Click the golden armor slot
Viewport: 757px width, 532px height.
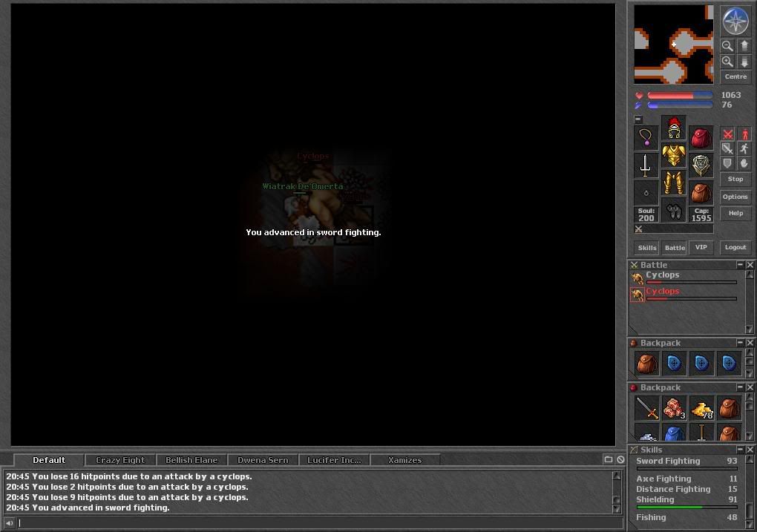click(673, 156)
